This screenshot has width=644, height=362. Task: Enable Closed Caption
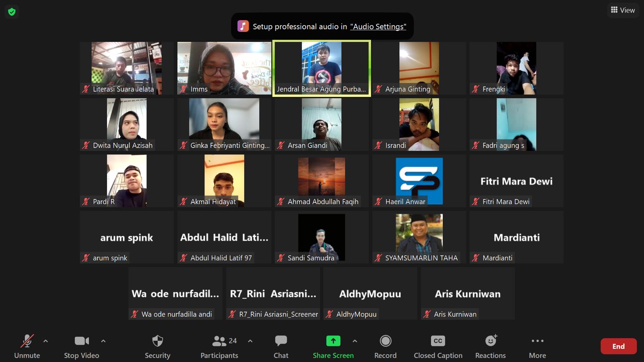(x=438, y=346)
